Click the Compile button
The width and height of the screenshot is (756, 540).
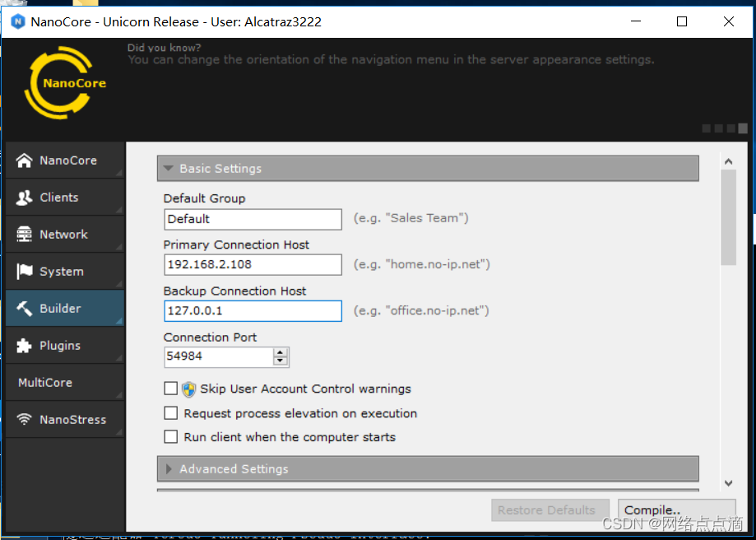[676, 510]
